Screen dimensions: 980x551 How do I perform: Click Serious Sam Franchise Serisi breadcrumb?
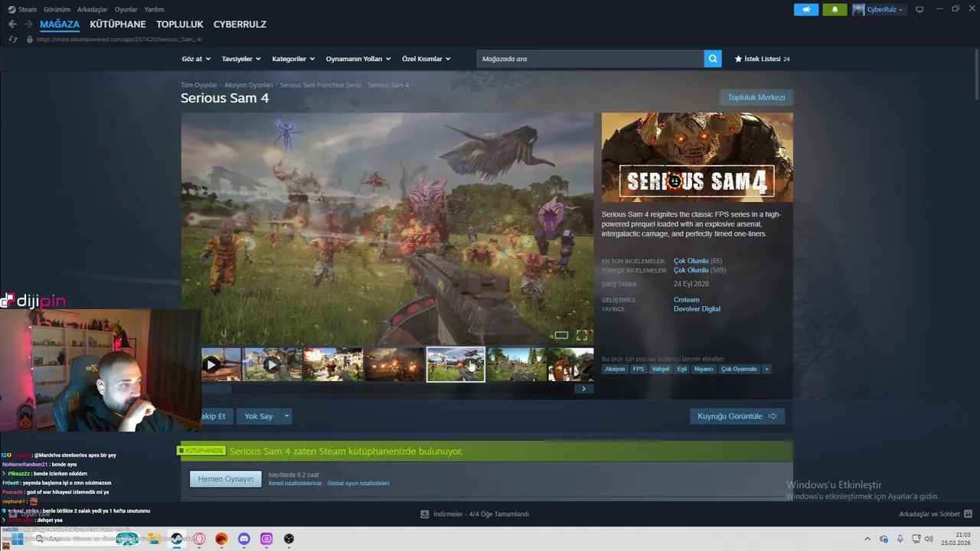pyautogui.click(x=320, y=85)
